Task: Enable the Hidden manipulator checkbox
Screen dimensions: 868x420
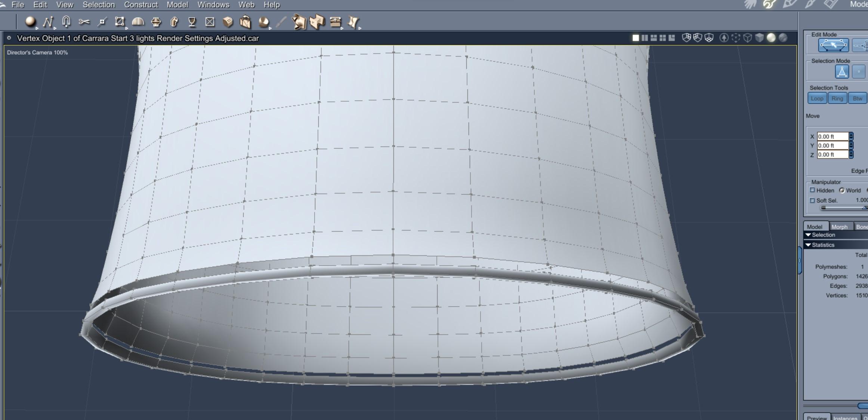Action: (812, 190)
